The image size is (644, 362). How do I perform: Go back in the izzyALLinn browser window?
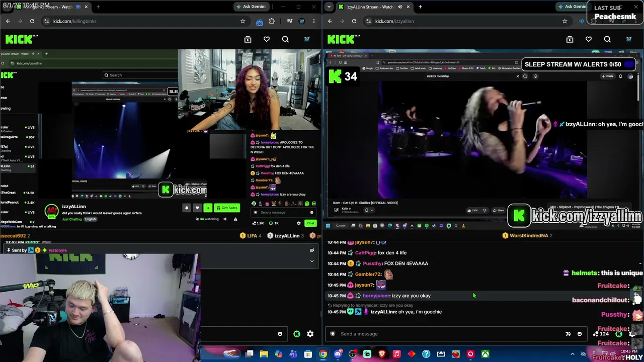[330, 21]
